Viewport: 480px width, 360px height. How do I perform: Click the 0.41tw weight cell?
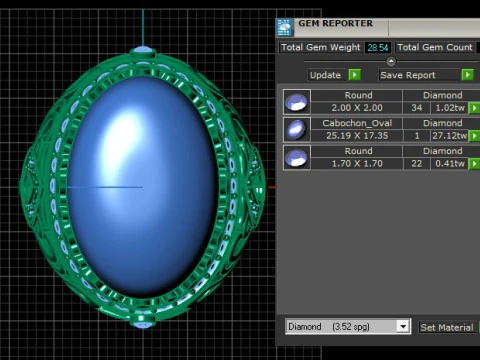point(450,164)
